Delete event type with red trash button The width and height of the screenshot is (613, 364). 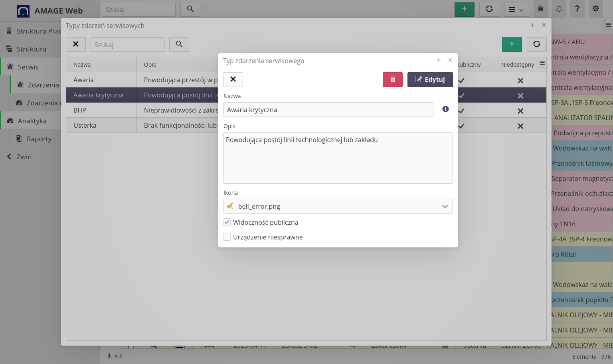pyautogui.click(x=393, y=79)
